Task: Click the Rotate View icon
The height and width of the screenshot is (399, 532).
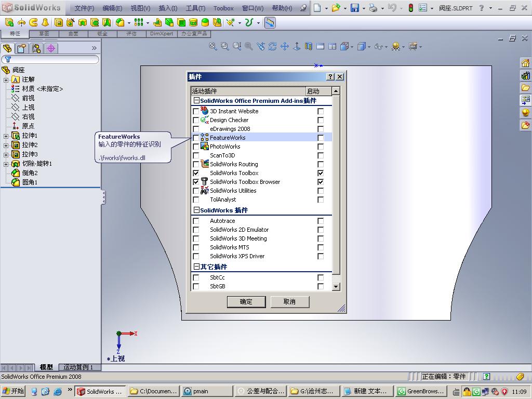Action: pyautogui.click(x=272, y=46)
